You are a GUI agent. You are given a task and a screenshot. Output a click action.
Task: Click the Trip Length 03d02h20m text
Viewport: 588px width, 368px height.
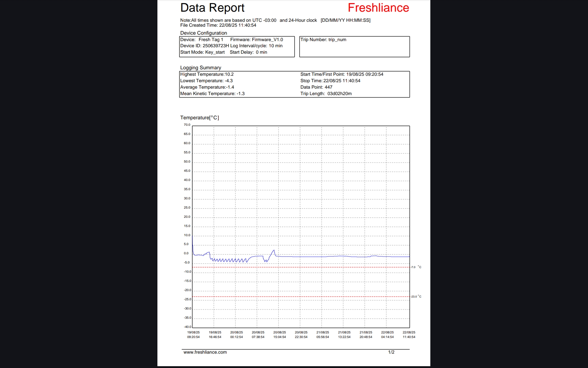(326, 94)
